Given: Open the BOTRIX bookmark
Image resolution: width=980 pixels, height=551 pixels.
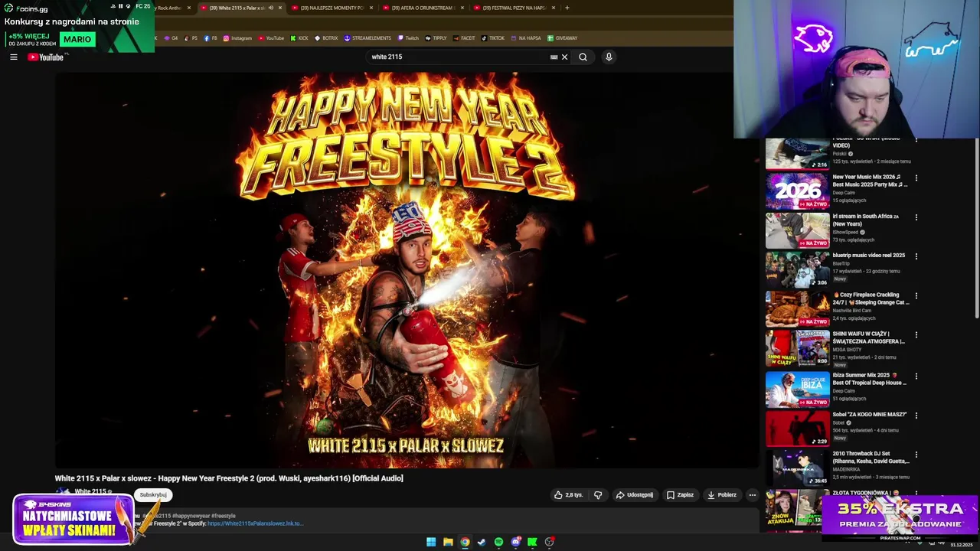Looking at the screenshot, I should (x=326, y=37).
